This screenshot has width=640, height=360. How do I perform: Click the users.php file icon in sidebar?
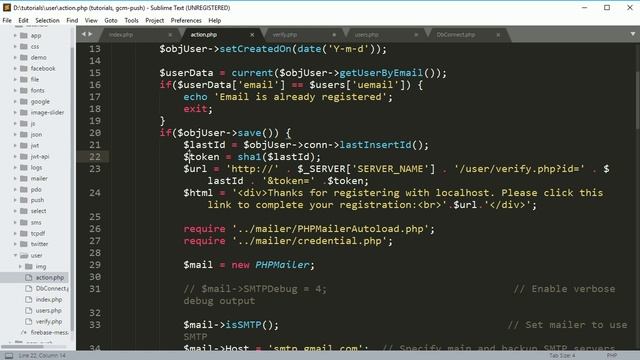(x=29, y=311)
